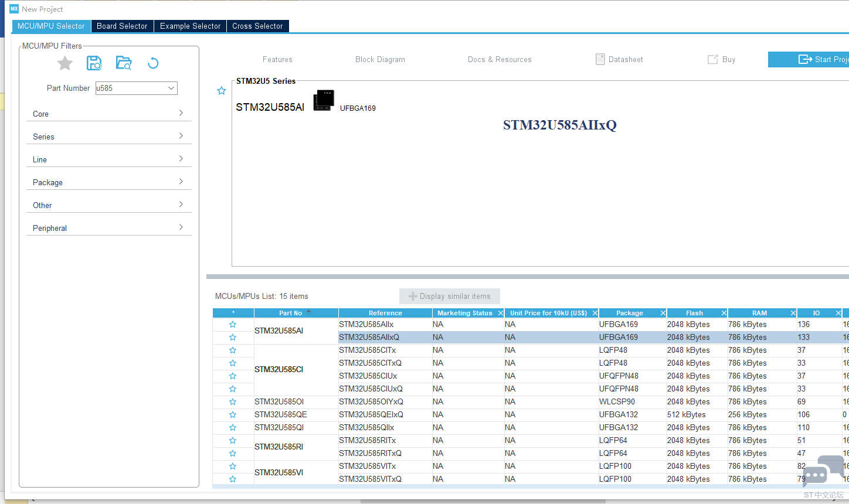
Task: Click the Start Project button
Action: click(809, 59)
